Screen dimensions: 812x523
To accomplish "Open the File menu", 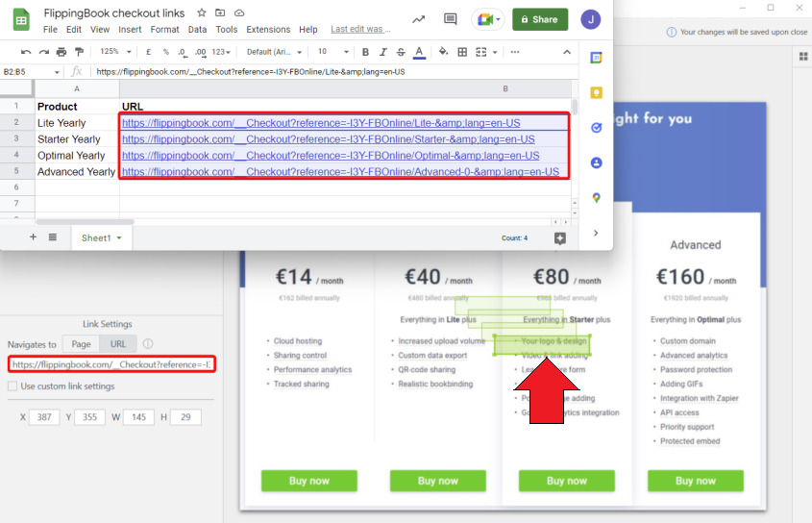I will point(50,30).
